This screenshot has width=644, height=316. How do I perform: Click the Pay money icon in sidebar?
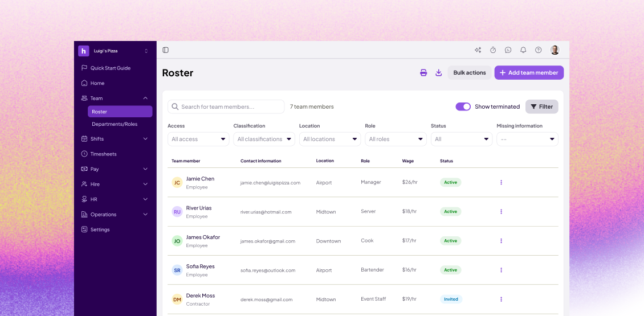84,169
